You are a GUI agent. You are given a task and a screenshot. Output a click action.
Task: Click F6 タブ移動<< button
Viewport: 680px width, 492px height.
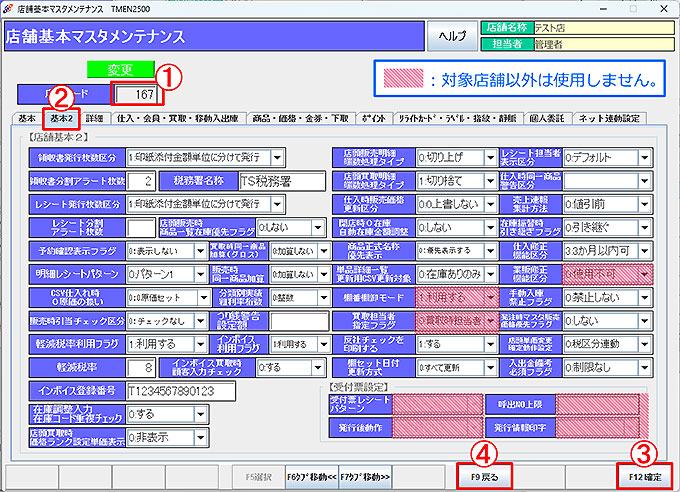tap(311, 477)
